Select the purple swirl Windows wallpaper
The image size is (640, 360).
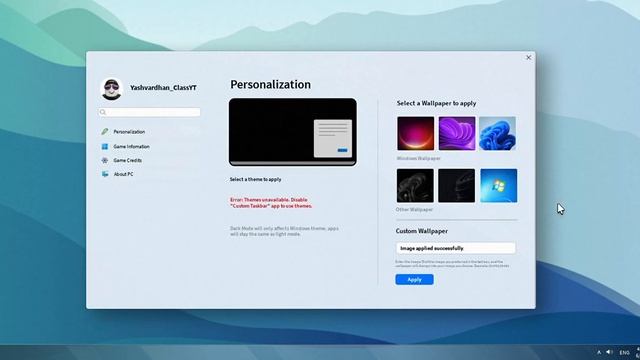(x=457, y=133)
